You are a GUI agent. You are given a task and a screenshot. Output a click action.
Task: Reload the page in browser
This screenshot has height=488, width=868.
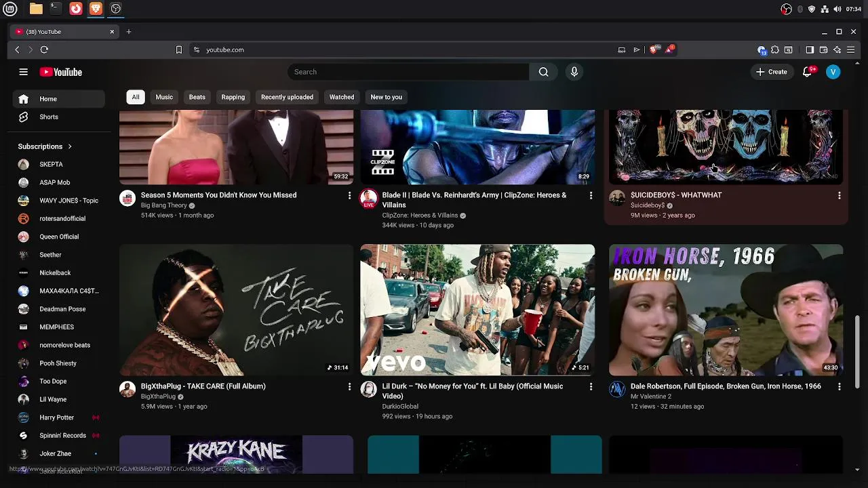click(x=44, y=49)
